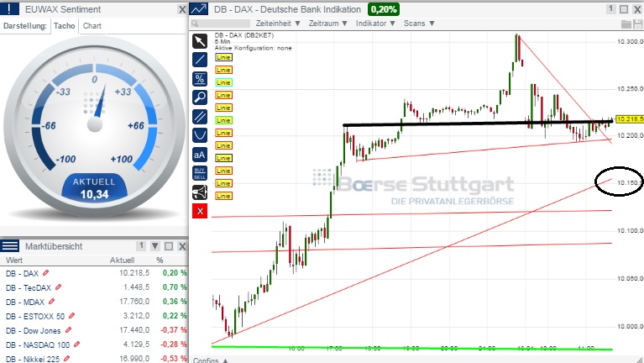
Task: Click the folder icon to load chart
Action: click(x=626, y=24)
